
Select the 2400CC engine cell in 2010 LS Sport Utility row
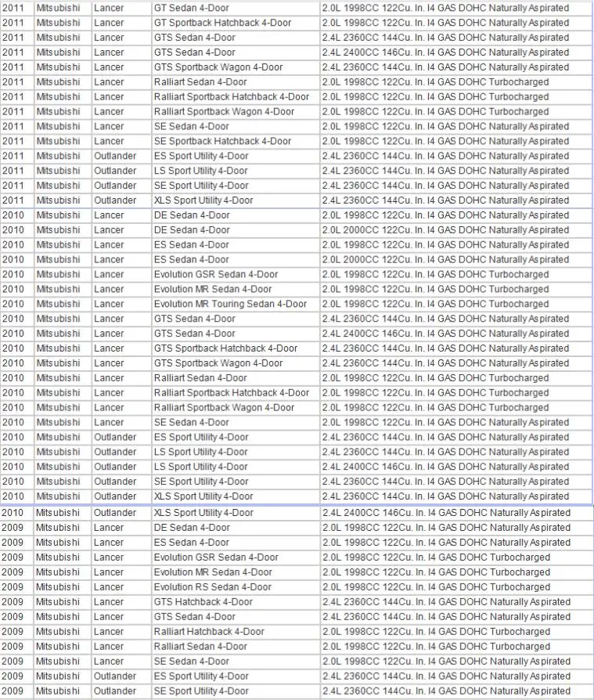point(456,467)
